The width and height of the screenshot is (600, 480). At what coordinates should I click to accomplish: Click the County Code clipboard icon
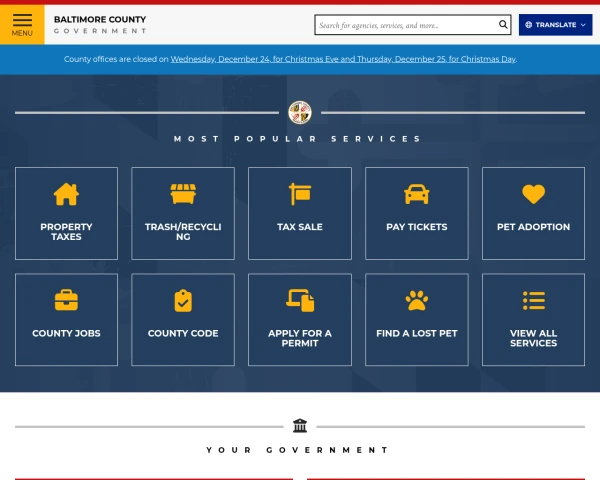(x=183, y=300)
